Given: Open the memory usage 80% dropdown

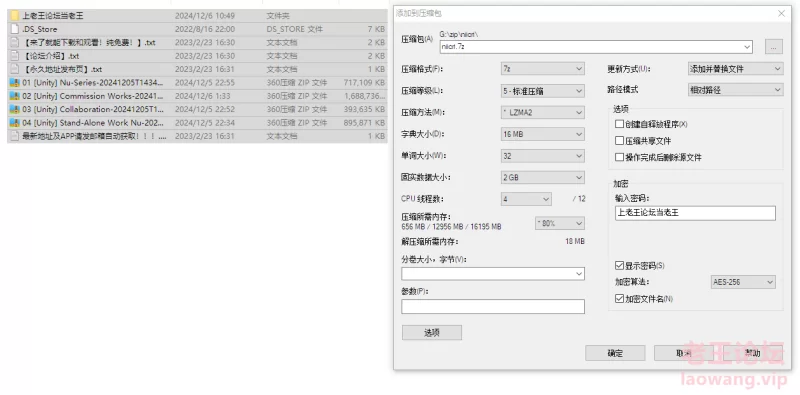Looking at the screenshot, I should coord(560,224).
